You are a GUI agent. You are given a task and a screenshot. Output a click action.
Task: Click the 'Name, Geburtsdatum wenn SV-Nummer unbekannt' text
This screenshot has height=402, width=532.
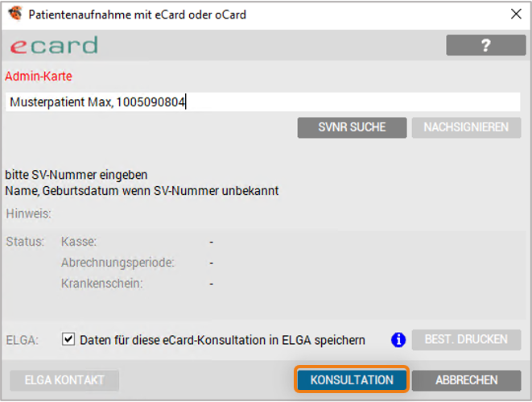[142, 191]
